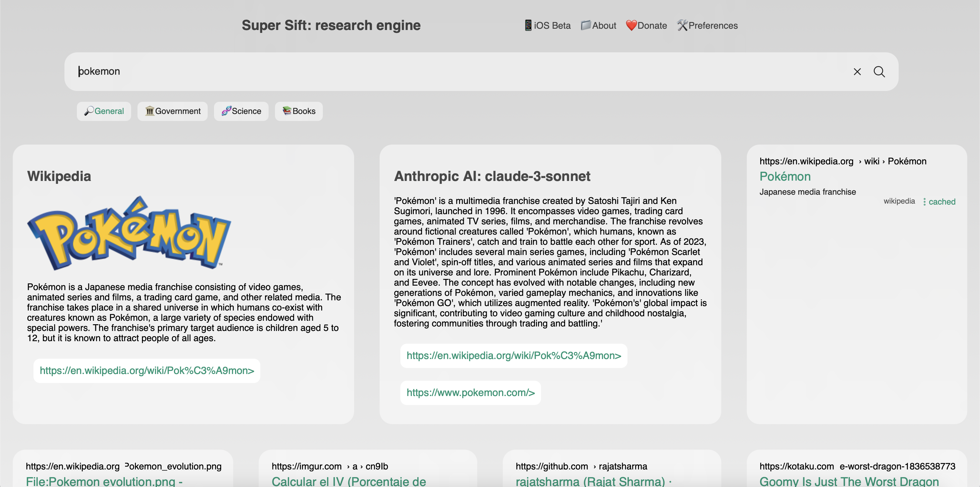The image size is (980, 487).
Task: Open Preferences
Action: [x=707, y=26]
